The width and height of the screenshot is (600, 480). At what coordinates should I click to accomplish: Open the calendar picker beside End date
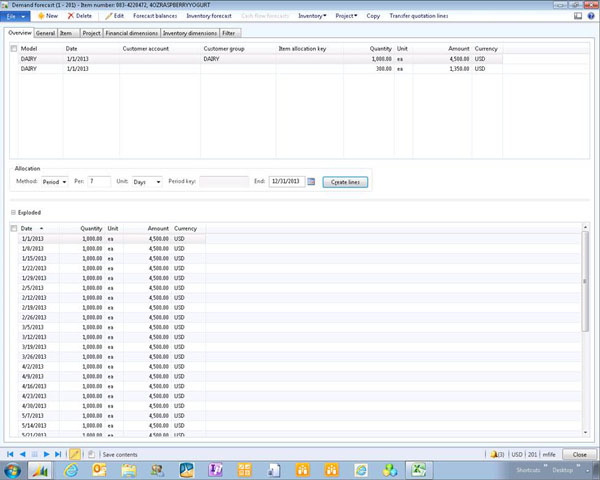(x=311, y=181)
